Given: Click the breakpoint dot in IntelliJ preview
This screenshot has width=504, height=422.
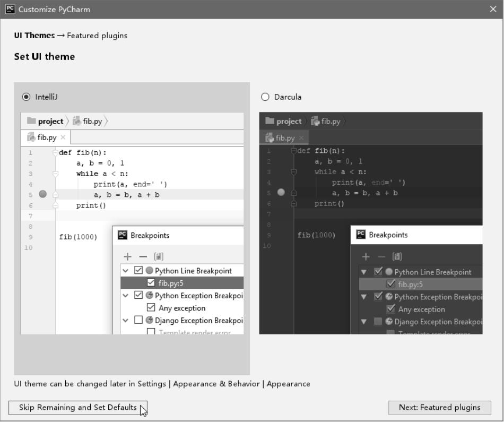Looking at the screenshot, I should (43, 194).
